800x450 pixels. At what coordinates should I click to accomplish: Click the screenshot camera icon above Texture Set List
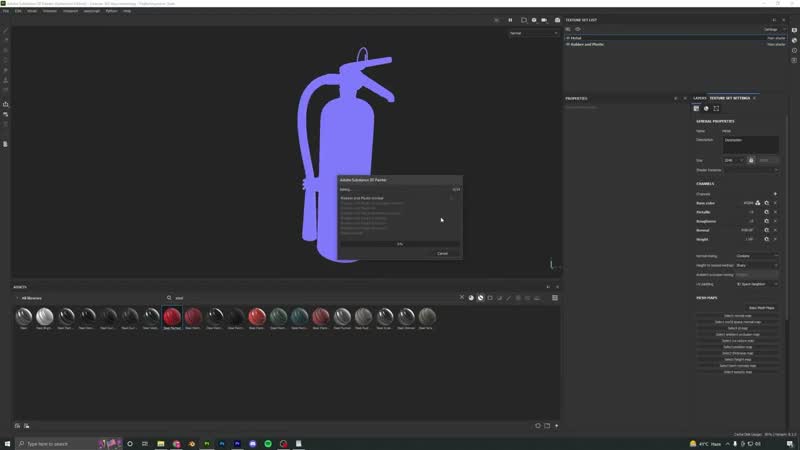coord(557,20)
